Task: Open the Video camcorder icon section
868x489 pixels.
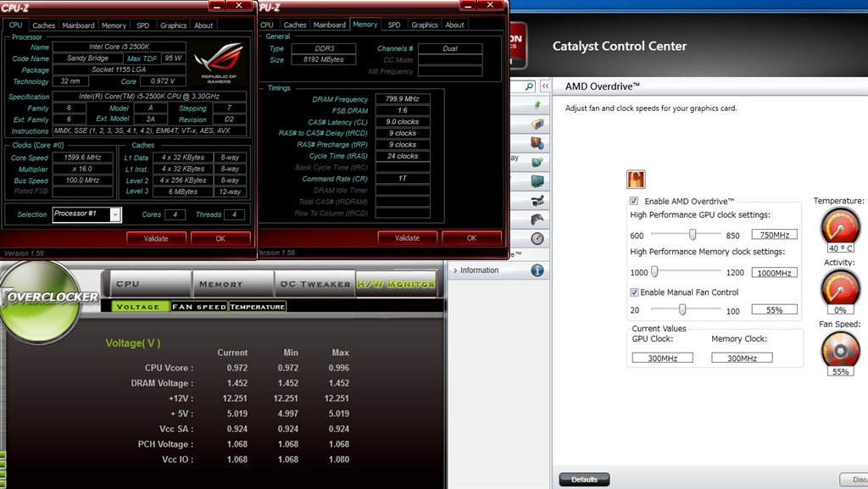Action: coord(537,200)
